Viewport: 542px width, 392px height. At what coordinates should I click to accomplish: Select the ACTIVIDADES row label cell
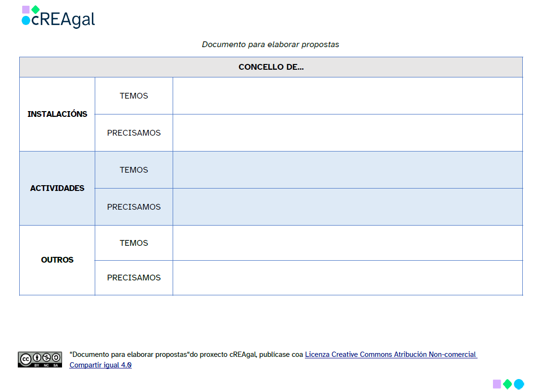pos(57,189)
